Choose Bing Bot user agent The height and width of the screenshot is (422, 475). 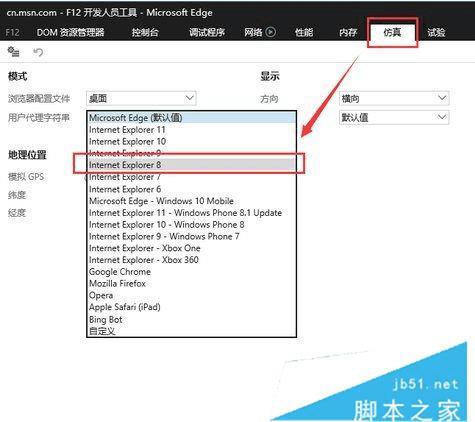pos(192,319)
